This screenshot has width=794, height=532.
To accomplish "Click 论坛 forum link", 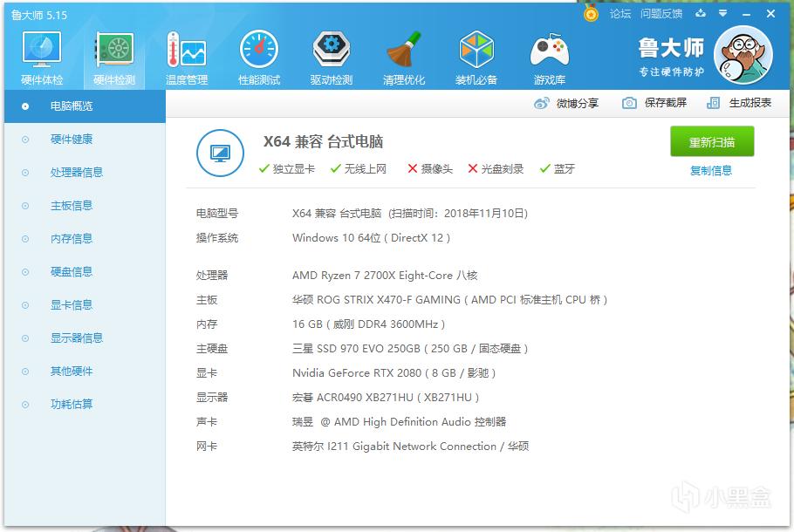I will [620, 14].
